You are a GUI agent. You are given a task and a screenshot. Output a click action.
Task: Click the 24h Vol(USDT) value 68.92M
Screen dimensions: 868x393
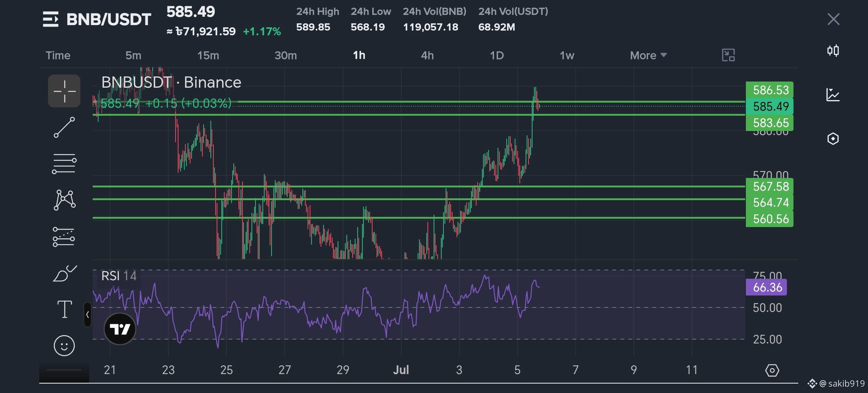point(497,27)
